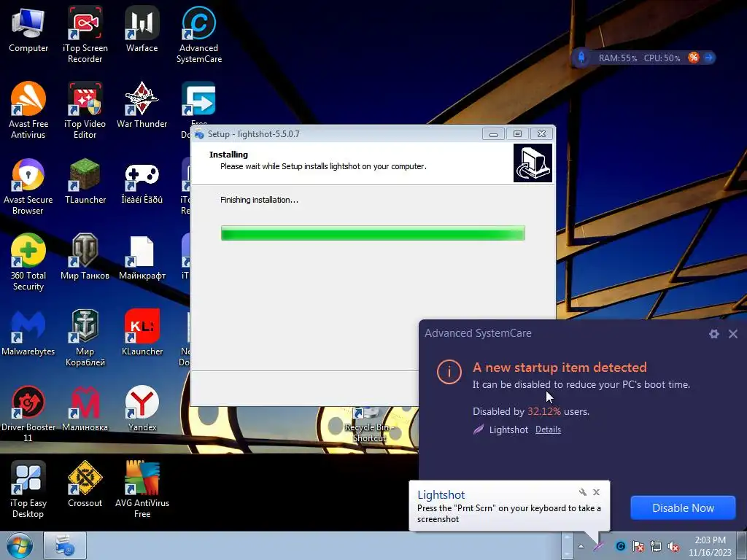This screenshot has height=560, width=747.
Task: Open the network tray icon
Action: [656, 546]
